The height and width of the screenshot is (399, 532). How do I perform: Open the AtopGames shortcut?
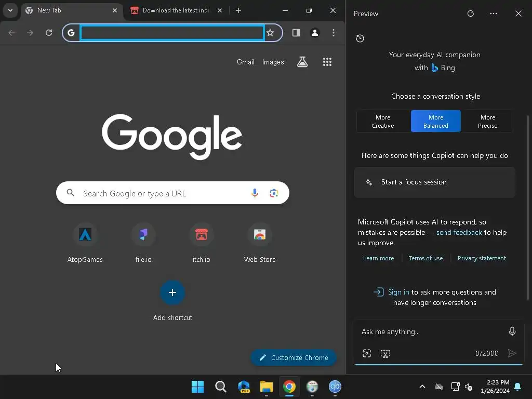click(x=85, y=243)
